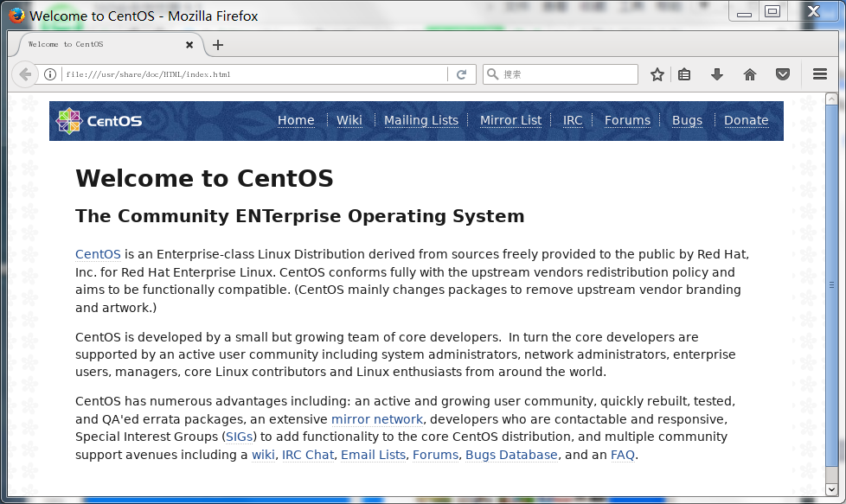Image resolution: width=846 pixels, height=504 pixels.
Task: Click the scrollbar up arrow
Action: click(x=831, y=99)
